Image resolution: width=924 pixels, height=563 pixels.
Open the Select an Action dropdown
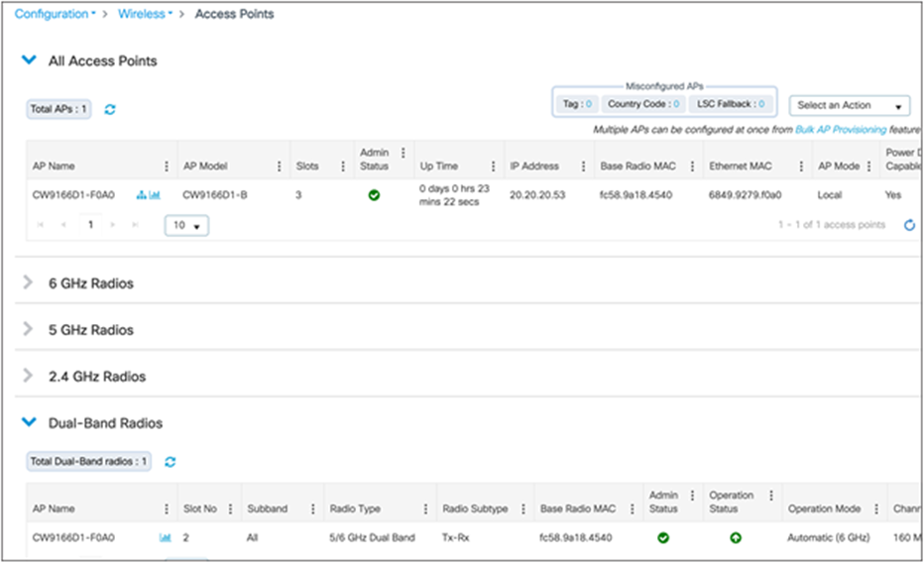[850, 105]
